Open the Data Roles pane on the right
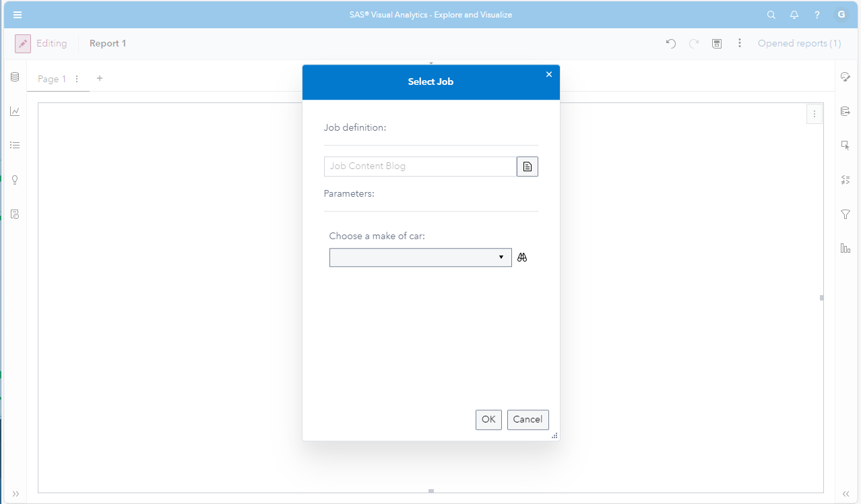The width and height of the screenshot is (861, 504). (x=846, y=111)
